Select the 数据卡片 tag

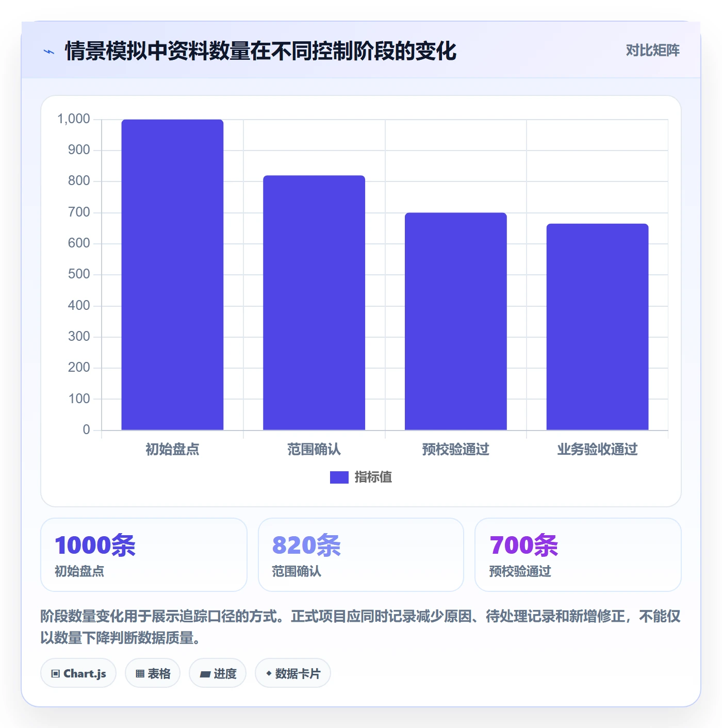click(x=293, y=673)
